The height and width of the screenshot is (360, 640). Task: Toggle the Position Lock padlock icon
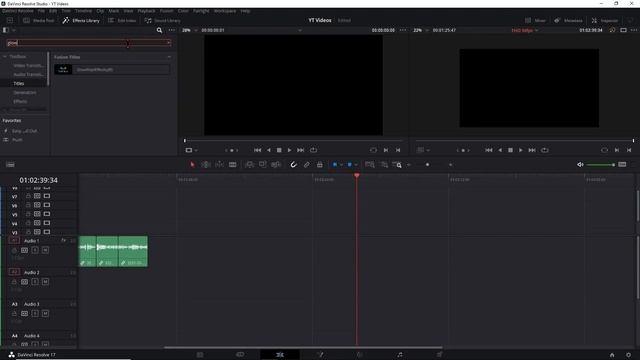(x=320, y=164)
